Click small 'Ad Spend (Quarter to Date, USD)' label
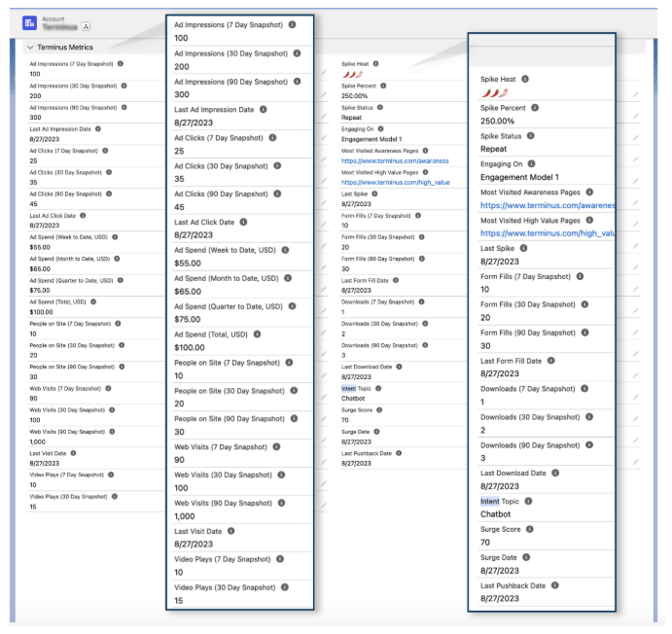 (x=71, y=281)
